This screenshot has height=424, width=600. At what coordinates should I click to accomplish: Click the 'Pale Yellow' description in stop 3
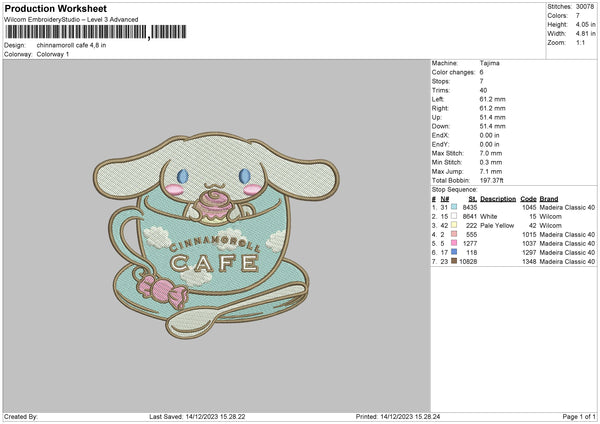pyautogui.click(x=497, y=225)
